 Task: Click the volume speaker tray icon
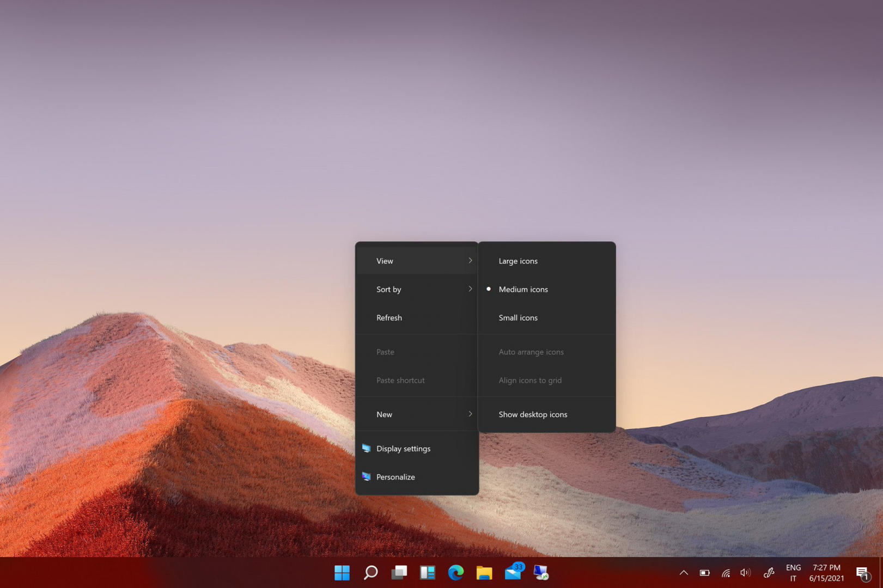tap(745, 573)
